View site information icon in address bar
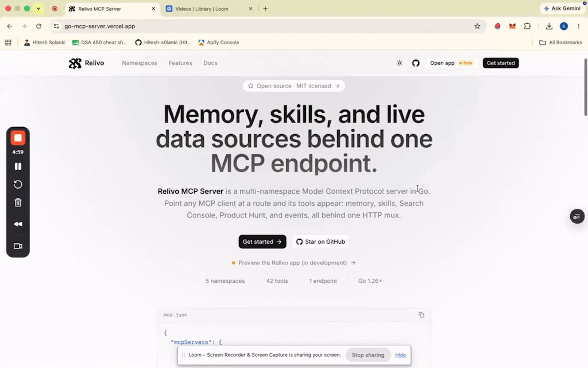Image resolution: width=588 pixels, height=368 pixels. click(56, 26)
